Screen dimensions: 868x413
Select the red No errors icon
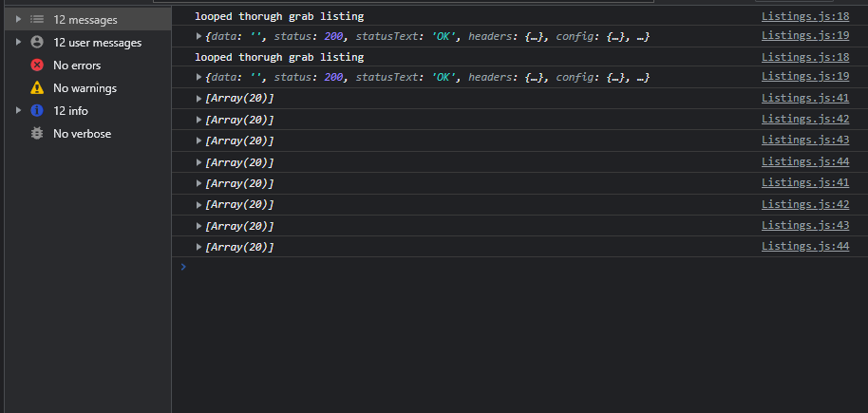coord(37,66)
